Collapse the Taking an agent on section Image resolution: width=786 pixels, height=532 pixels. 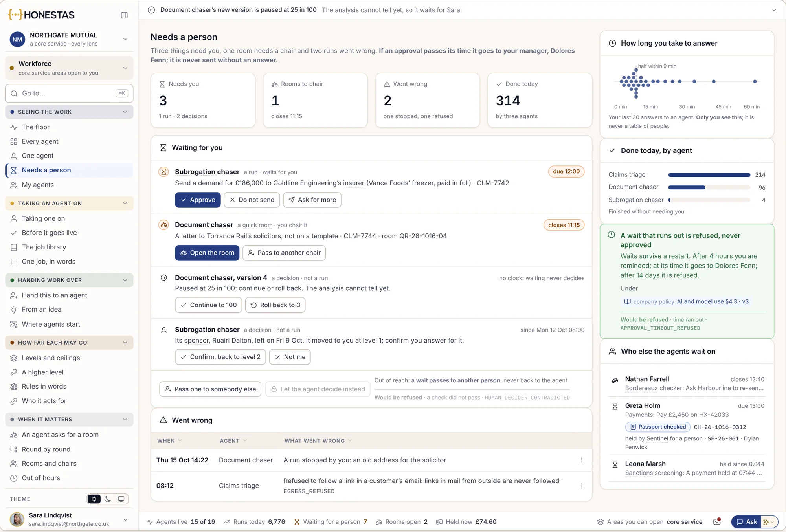[x=69, y=203]
